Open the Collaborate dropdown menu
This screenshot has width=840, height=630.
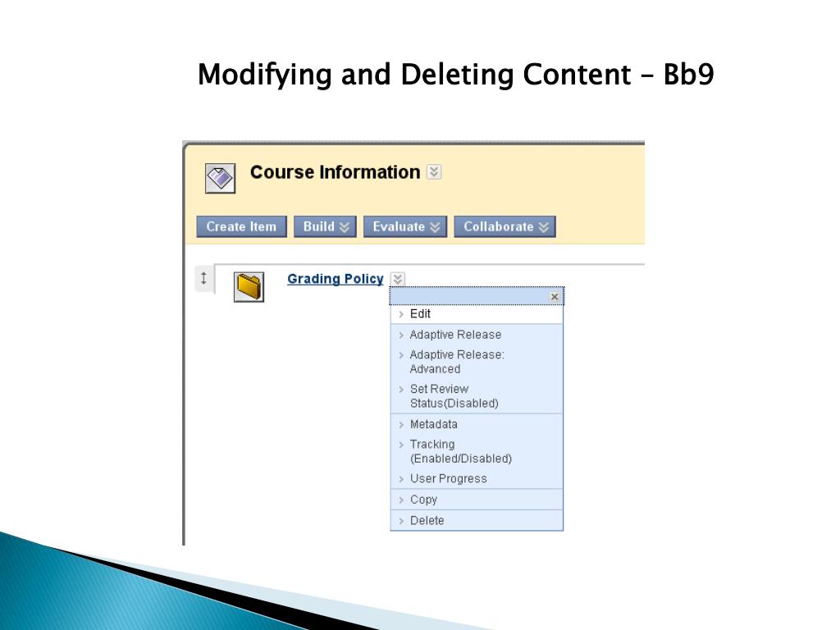tap(505, 226)
